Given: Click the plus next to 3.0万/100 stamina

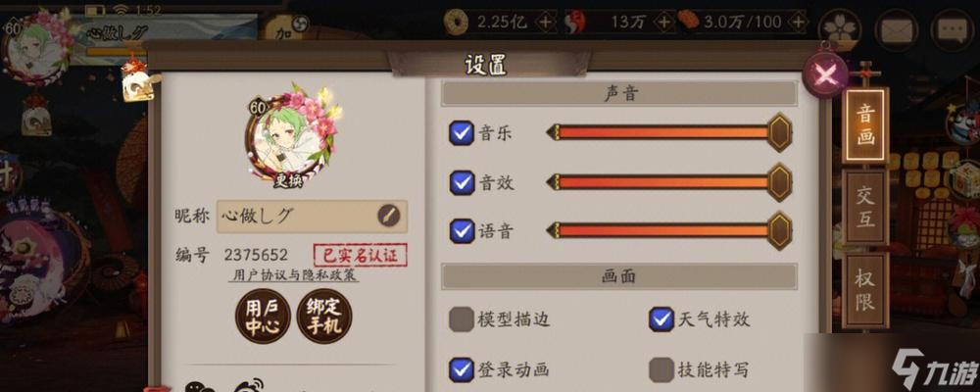Looking at the screenshot, I should click(x=797, y=22).
